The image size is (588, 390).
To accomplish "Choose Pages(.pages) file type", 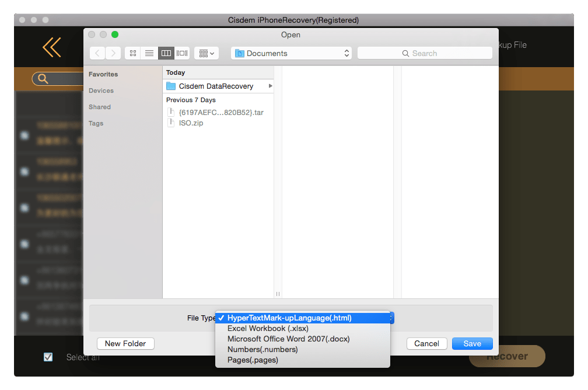I will 303,360.
